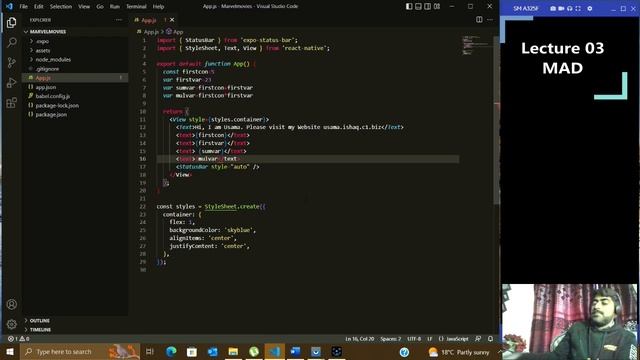Open Outlook from the taskbar

[213, 351]
